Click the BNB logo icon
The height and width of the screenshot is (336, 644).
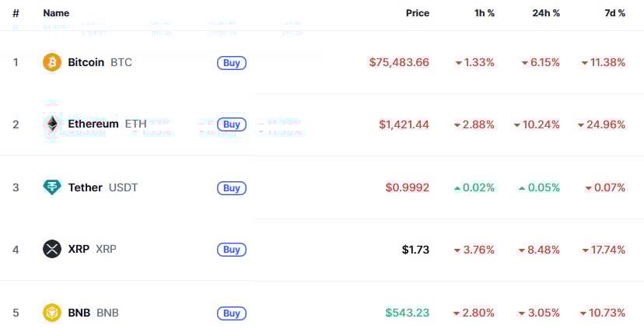coord(52,313)
